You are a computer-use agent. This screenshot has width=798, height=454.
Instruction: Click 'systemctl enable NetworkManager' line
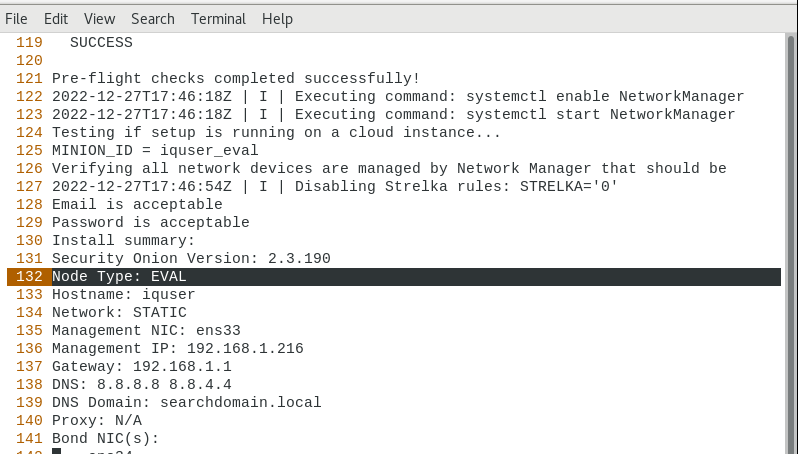pos(398,97)
